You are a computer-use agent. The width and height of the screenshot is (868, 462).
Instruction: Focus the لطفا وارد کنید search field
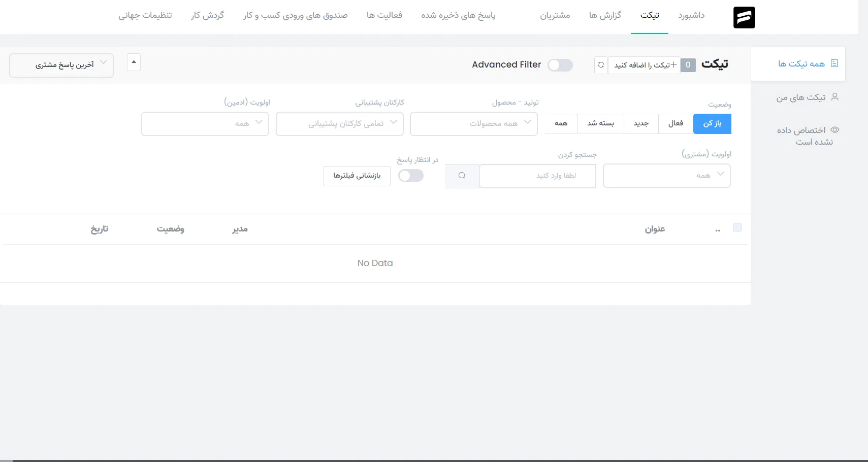[538, 176]
